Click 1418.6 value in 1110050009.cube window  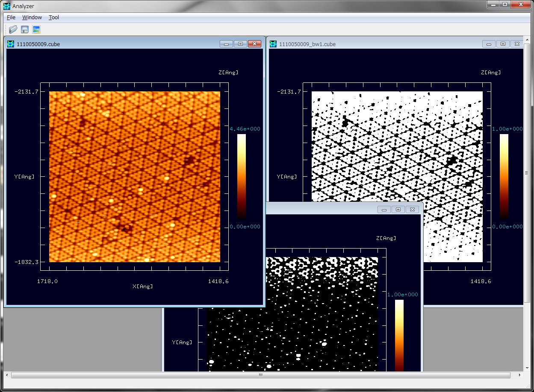coord(218,281)
